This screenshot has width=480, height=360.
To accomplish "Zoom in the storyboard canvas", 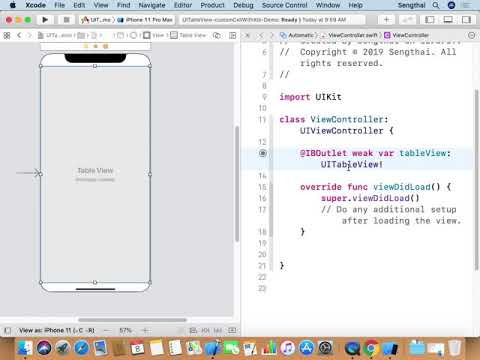I will pyautogui.click(x=145, y=330).
